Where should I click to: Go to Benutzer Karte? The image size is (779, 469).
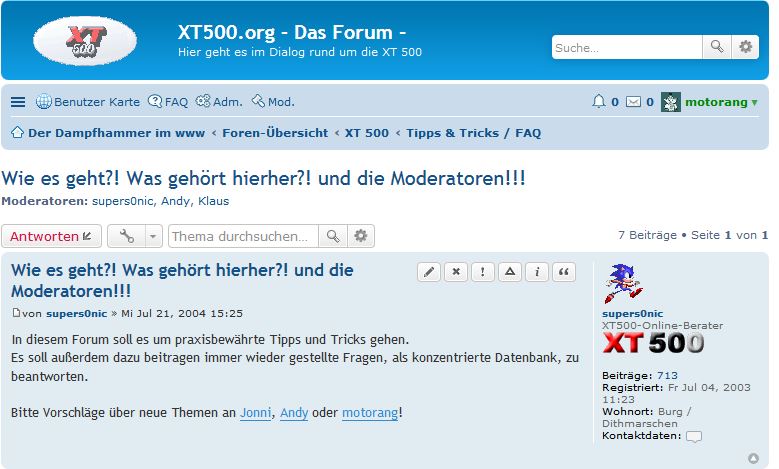tap(88, 102)
